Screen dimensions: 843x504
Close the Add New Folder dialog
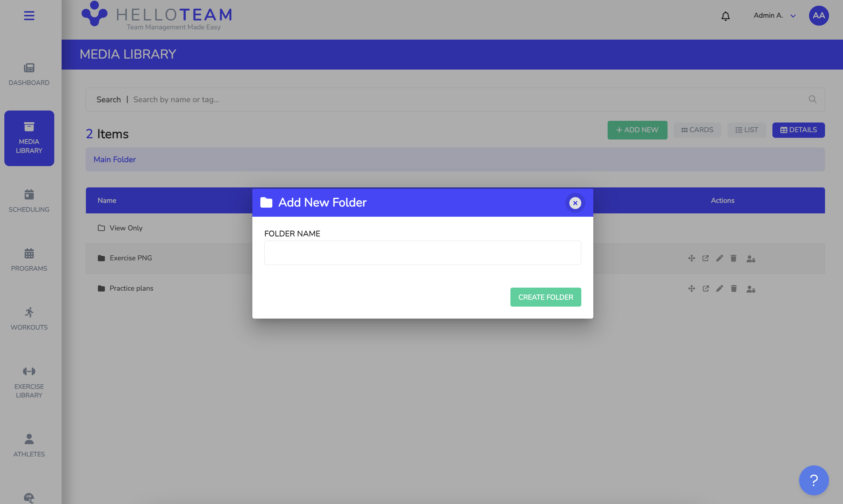575,203
